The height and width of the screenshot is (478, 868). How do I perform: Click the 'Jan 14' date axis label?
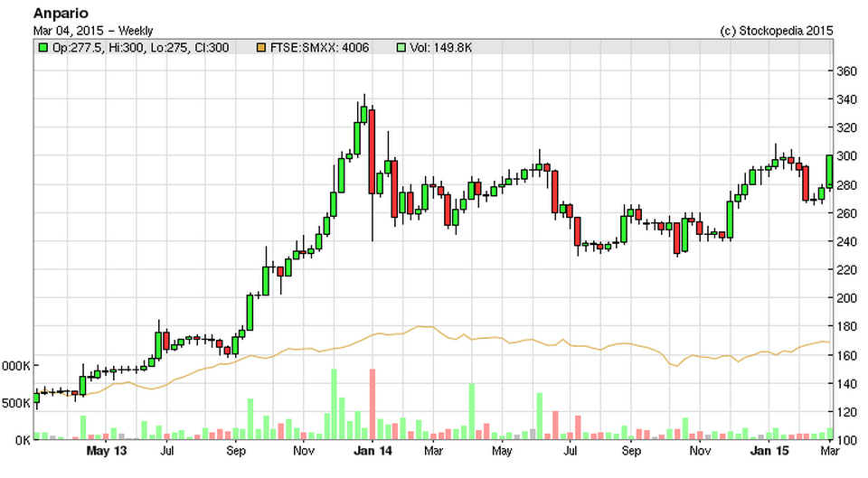coord(373,452)
